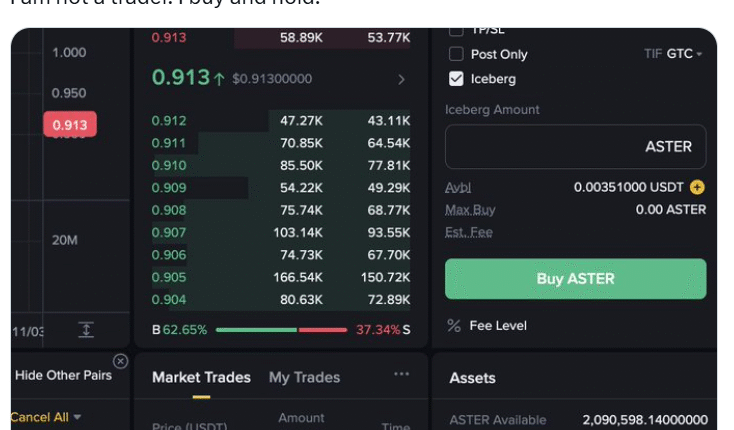734x430 pixels.
Task: Expand the Cancel All dropdown
Action: click(46, 417)
